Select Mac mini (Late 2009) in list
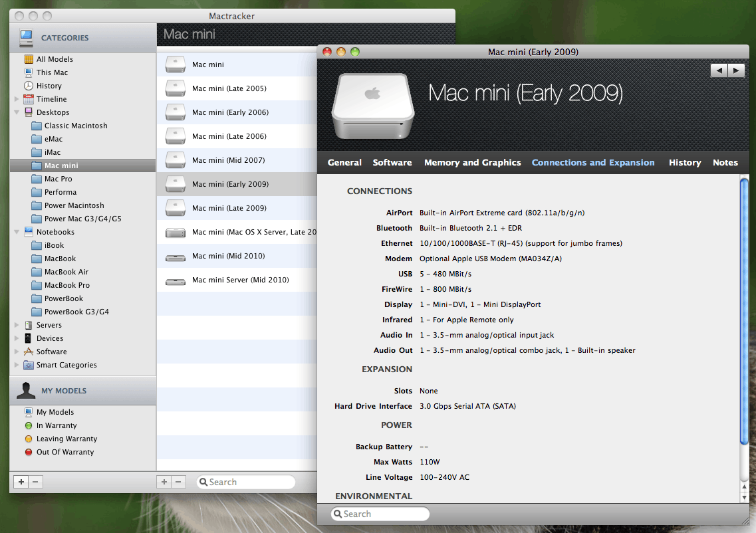Screen dimensions: 756x533 coord(237,208)
